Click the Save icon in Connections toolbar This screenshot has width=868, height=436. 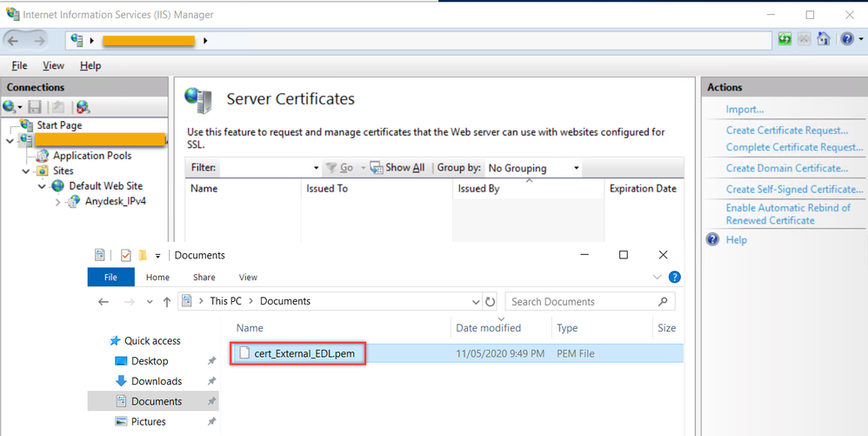click(x=35, y=107)
